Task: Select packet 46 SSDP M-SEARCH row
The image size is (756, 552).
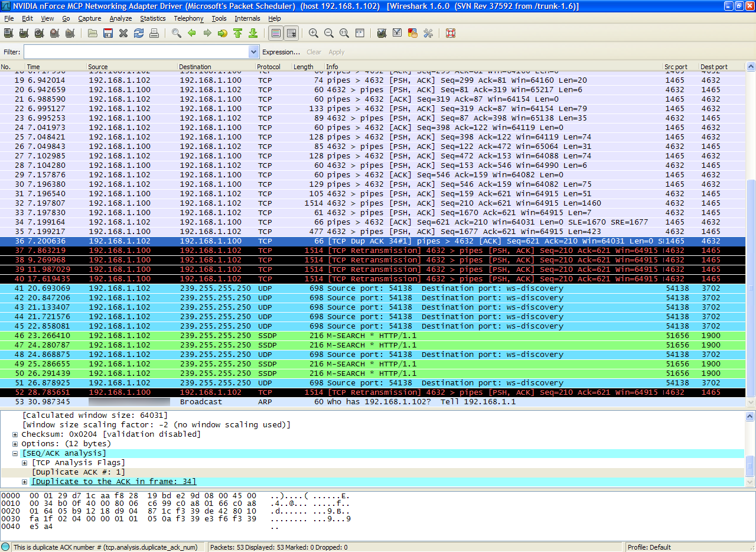Action: point(373,336)
